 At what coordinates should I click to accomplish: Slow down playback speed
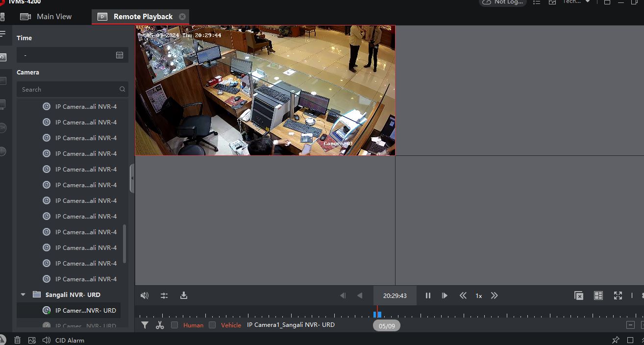pyautogui.click(x=463, y=296)
